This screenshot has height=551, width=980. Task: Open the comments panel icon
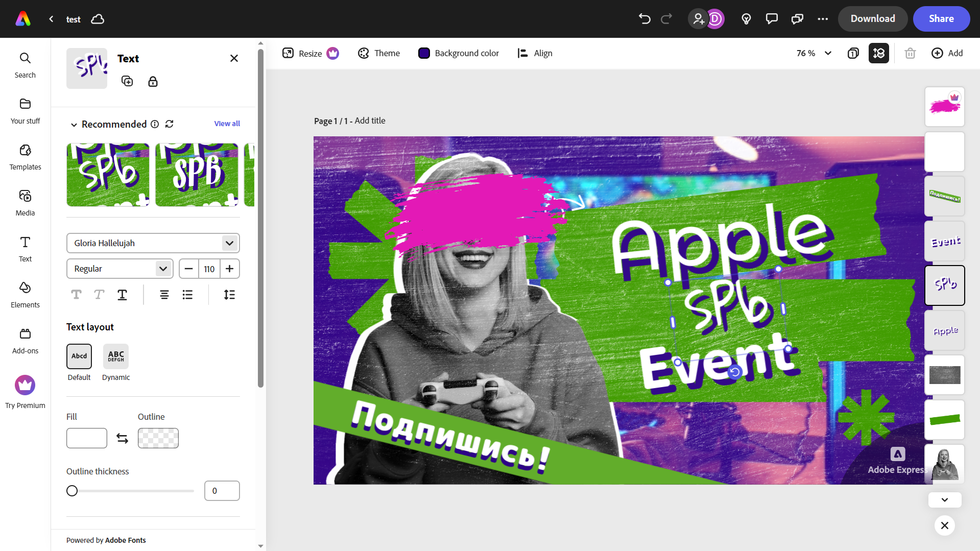772,19
